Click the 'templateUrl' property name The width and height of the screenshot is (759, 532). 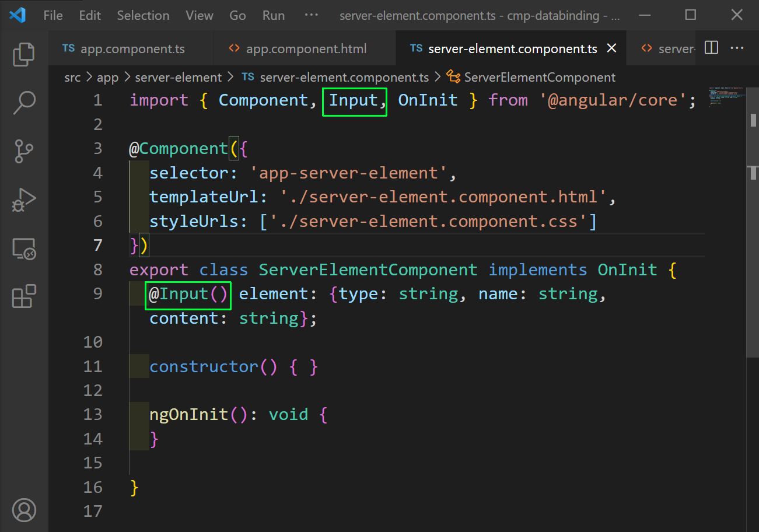coord(204,197)
